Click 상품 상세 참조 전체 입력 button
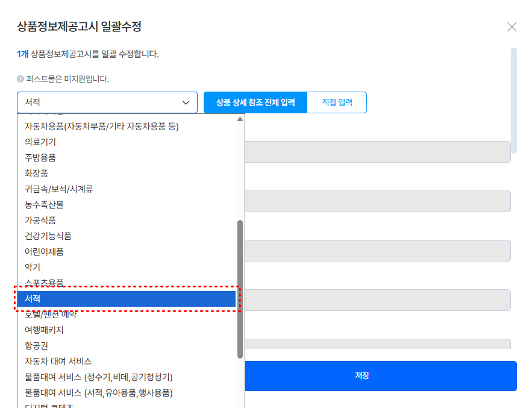 [x=255, y=102]
